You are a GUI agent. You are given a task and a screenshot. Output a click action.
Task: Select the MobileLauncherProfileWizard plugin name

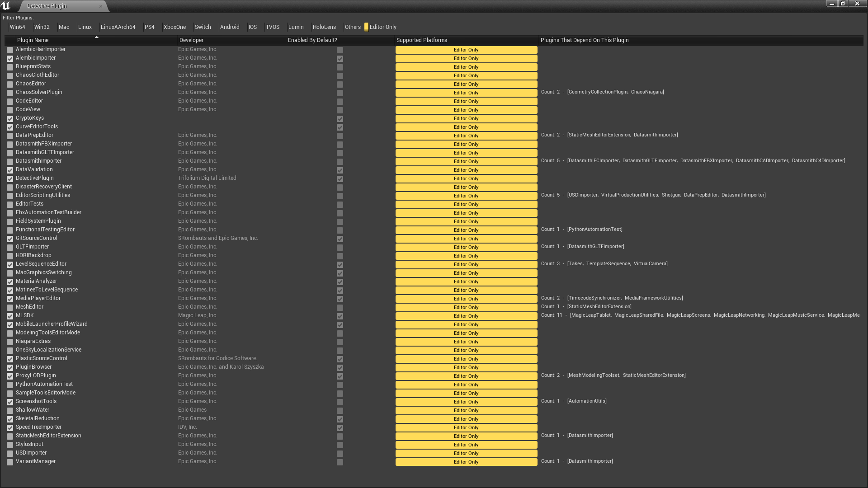[x=52, y=324]
